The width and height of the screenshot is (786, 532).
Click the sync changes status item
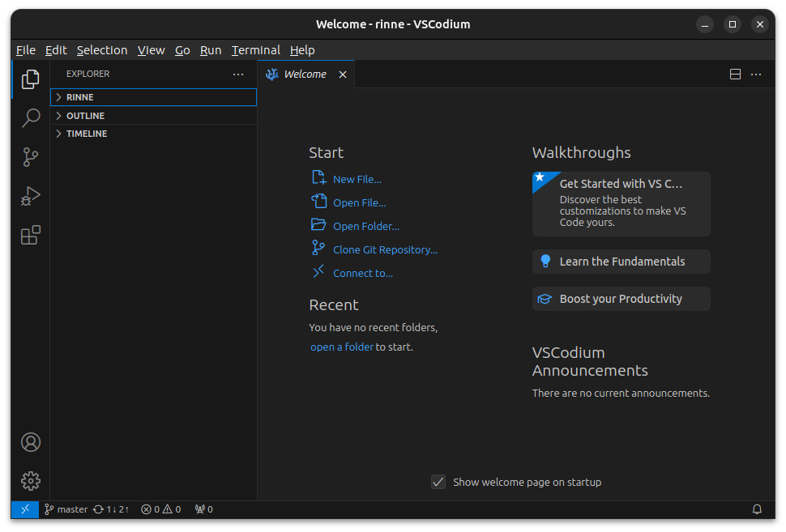point(111,509)
